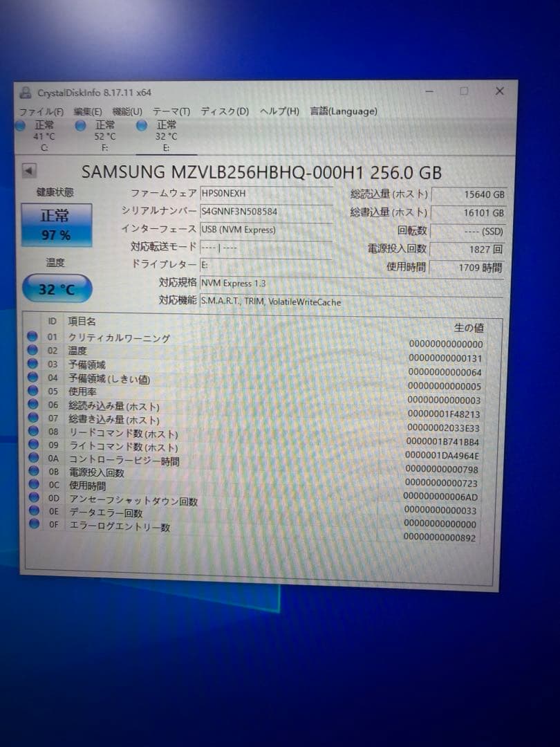Click the power-on count value 1827 回
The height and width of the screenshot is (747, 560).
click(x=467, y=249)
